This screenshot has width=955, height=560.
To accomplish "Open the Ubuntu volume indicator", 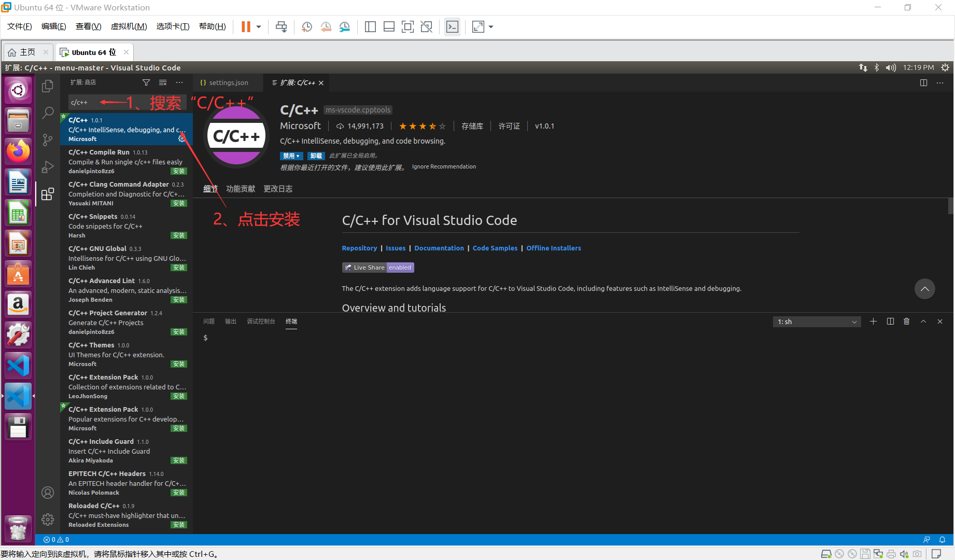I will point(891,68).
